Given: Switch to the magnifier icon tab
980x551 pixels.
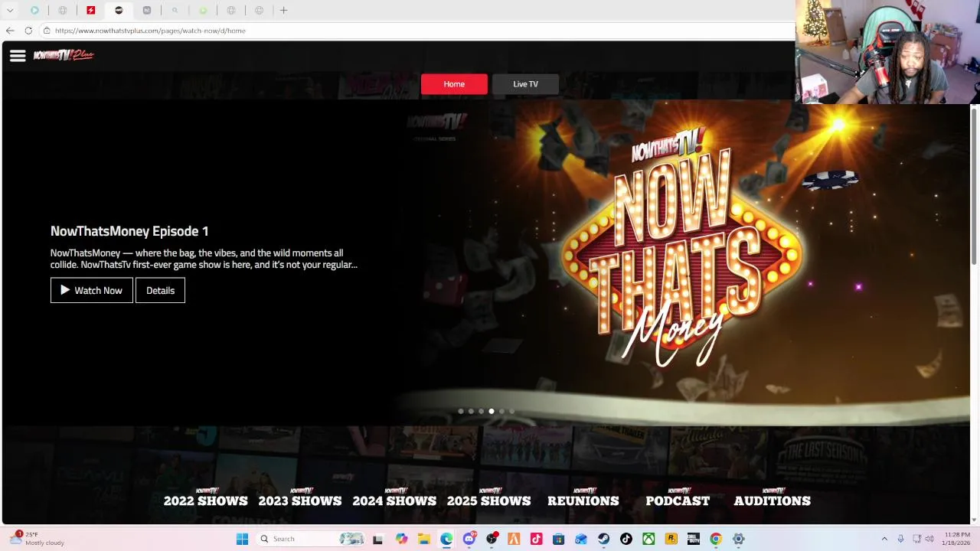Looking at the screenshot, I should click(x=175, y=10).
